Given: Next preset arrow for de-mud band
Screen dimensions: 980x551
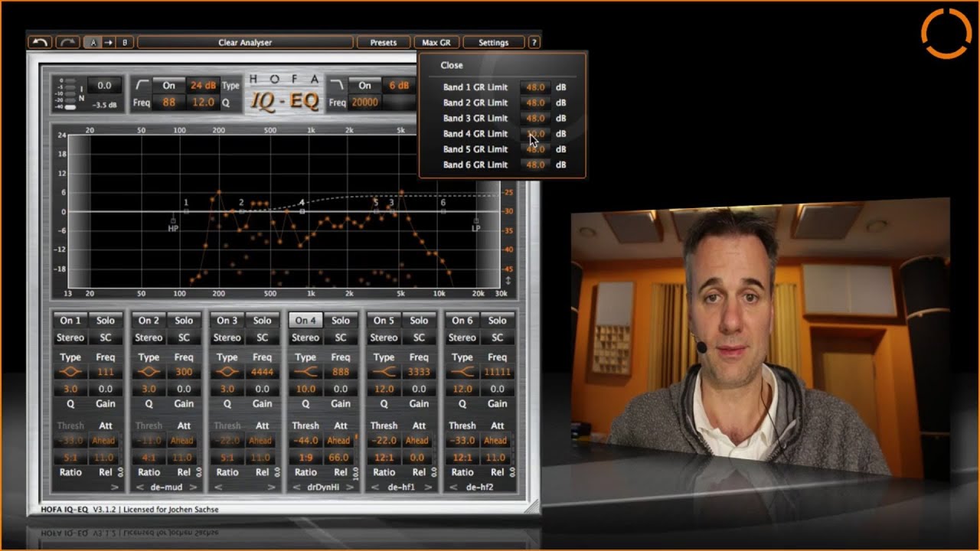Looking at the screenshot, I should click(193, 487).
